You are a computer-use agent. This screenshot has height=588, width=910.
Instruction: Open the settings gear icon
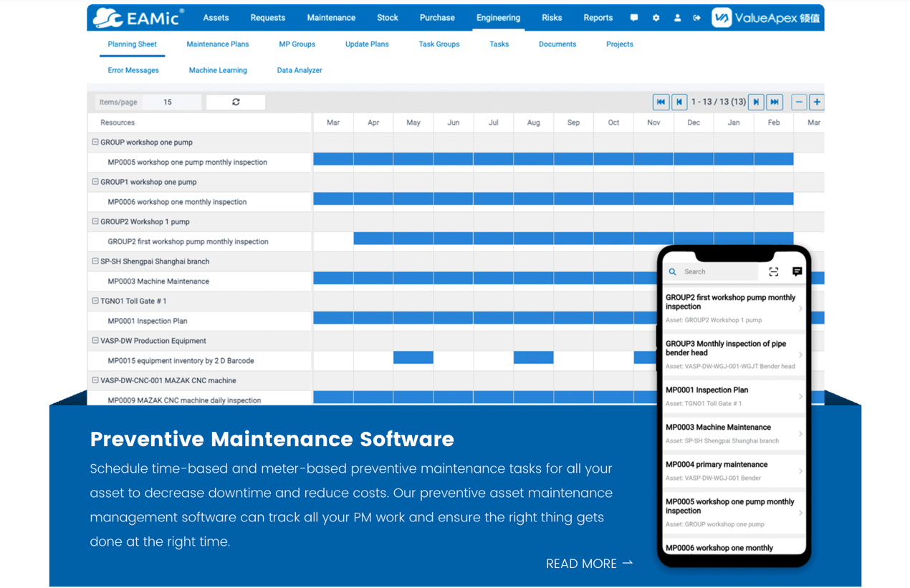[656, 18]
